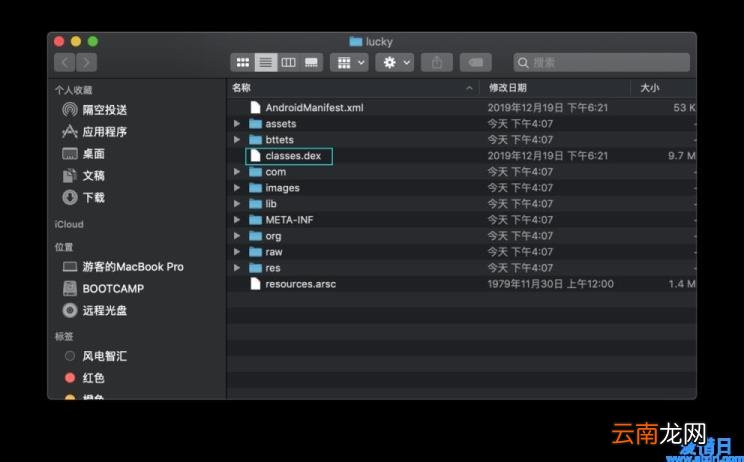
Task: Click the name text AndroidManifest.xml
Action: pyautogui.click(x=315, y=108)
